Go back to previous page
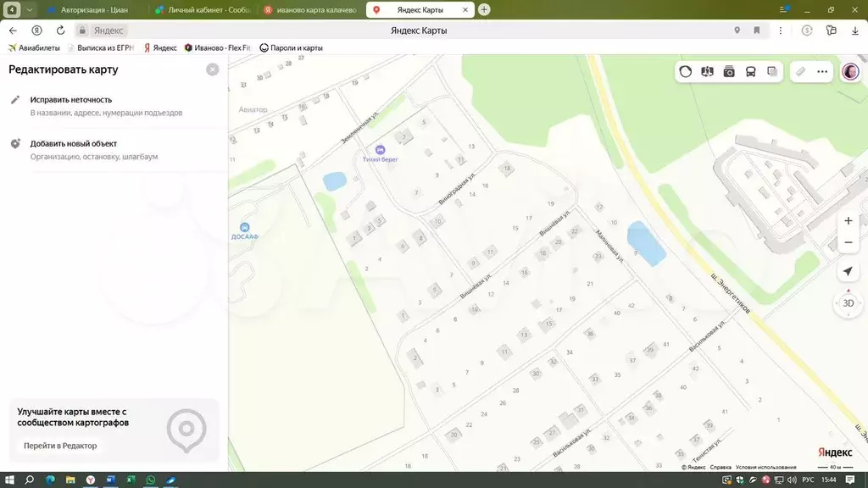Screen dimensions: 868x488 (x=13, y=30)
